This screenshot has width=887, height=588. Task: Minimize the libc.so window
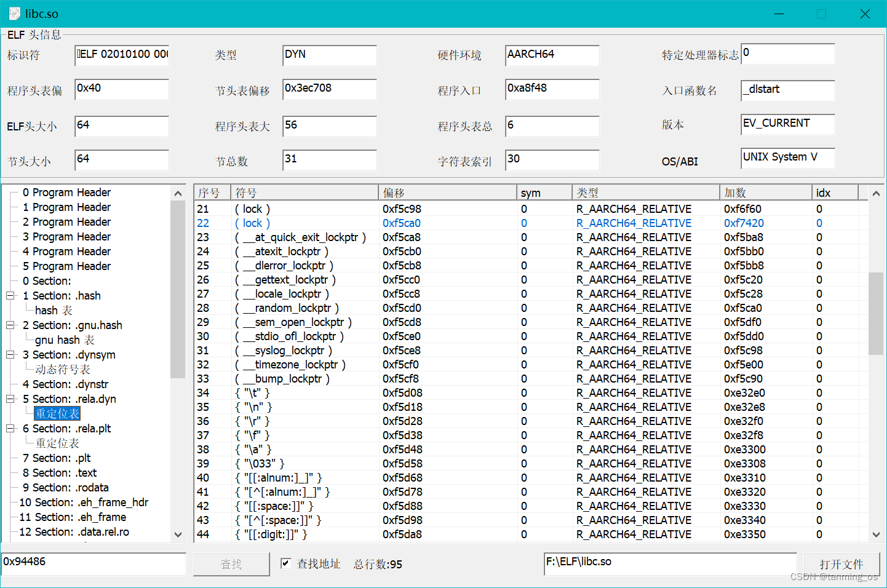point(779,14)
